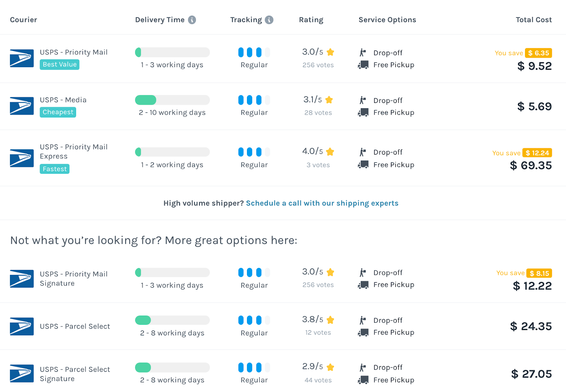Open Schedule a call with shipping experts link
The image size is (566, 392).
(x=322, y=203)
